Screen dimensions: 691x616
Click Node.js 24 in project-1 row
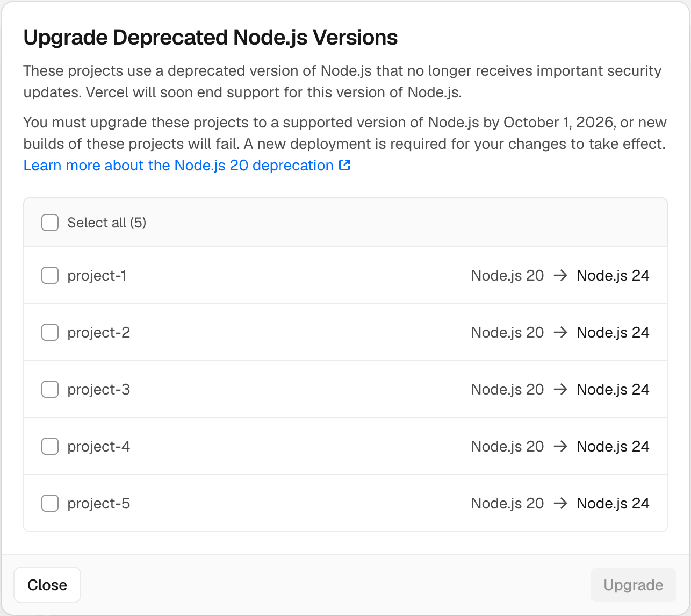(x=613, y=276)
